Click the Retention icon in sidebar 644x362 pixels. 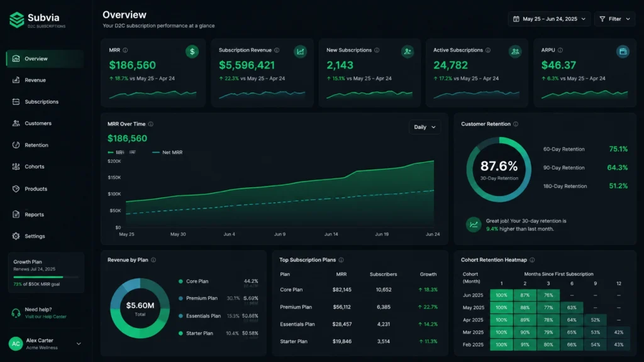[16, 145]
